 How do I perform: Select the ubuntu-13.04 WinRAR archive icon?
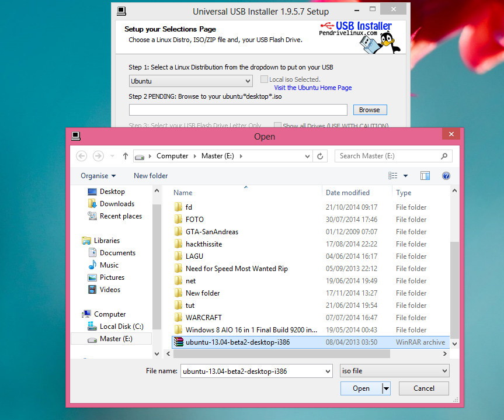pos(179,342)
